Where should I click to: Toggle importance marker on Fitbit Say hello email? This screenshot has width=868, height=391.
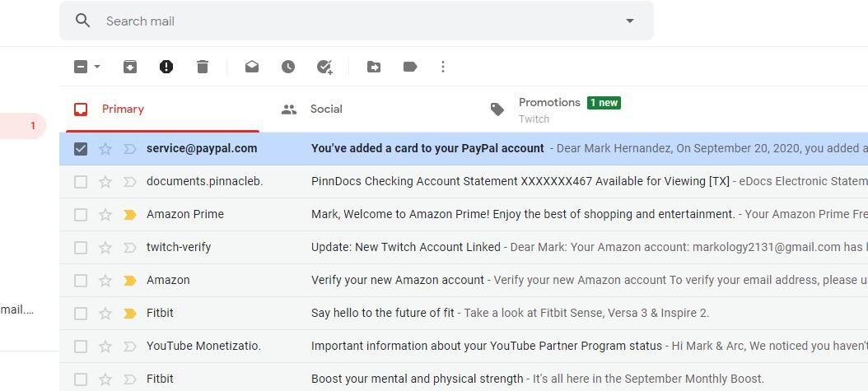[x=130, y=314]
